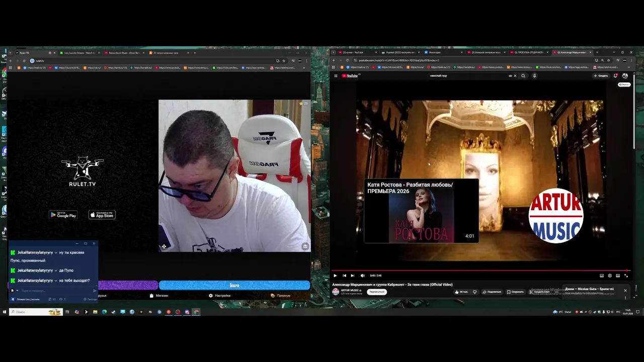Image resolution: width=644 pixels, height=362 pixels.
Task: Mute the YouTube player volume
Action: tap(362, 276)
